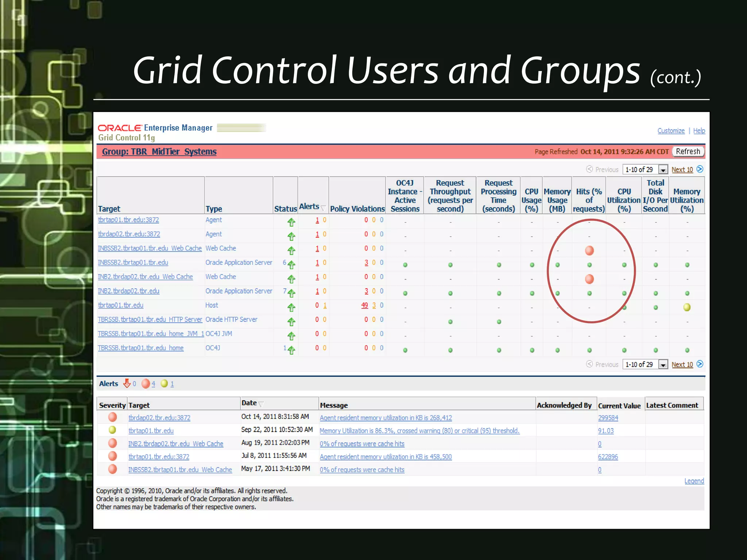747x560 pixels.
Task: Click the Refresh button
Action: (x=688, y=151)
